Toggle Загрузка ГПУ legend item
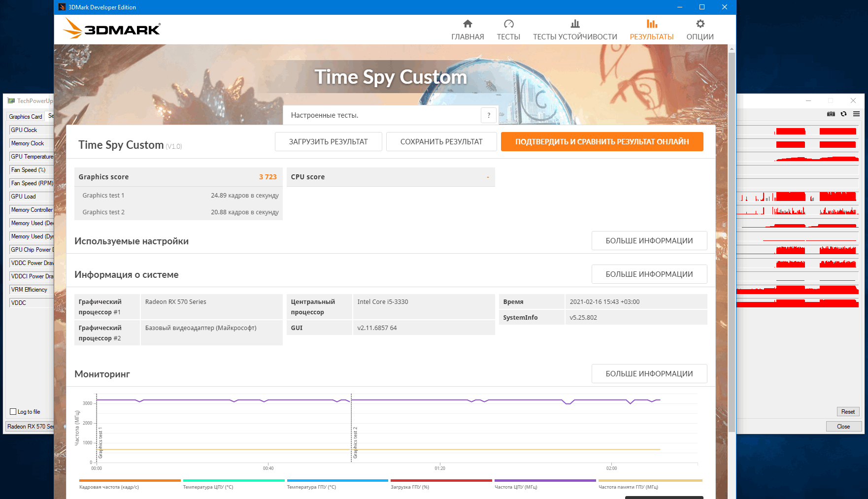 click(x=441, y=484)
